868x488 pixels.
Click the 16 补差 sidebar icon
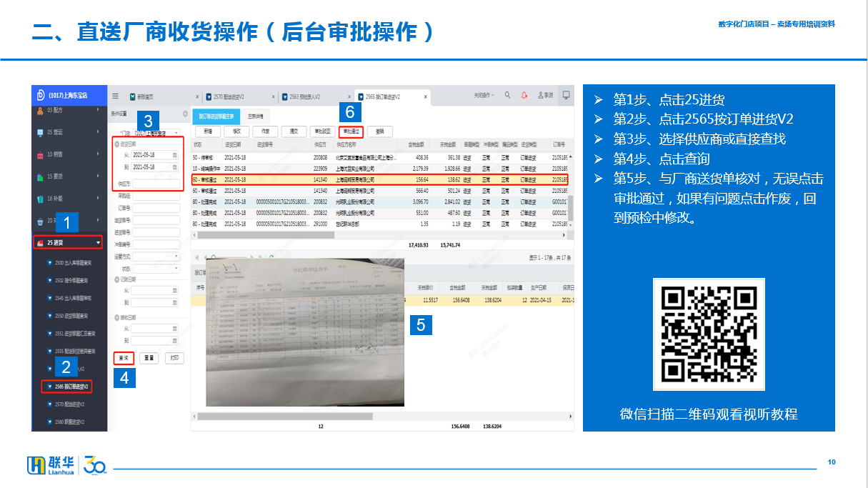coord(39,199)
